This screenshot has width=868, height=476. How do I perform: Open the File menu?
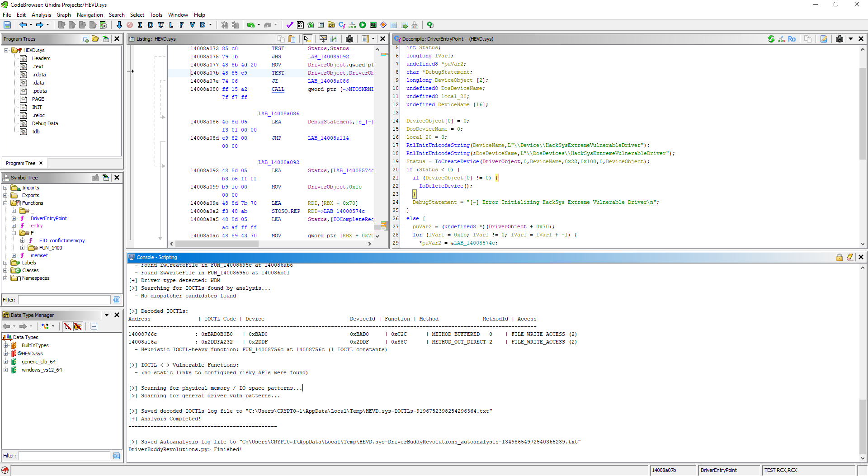[x=7, y=15]
